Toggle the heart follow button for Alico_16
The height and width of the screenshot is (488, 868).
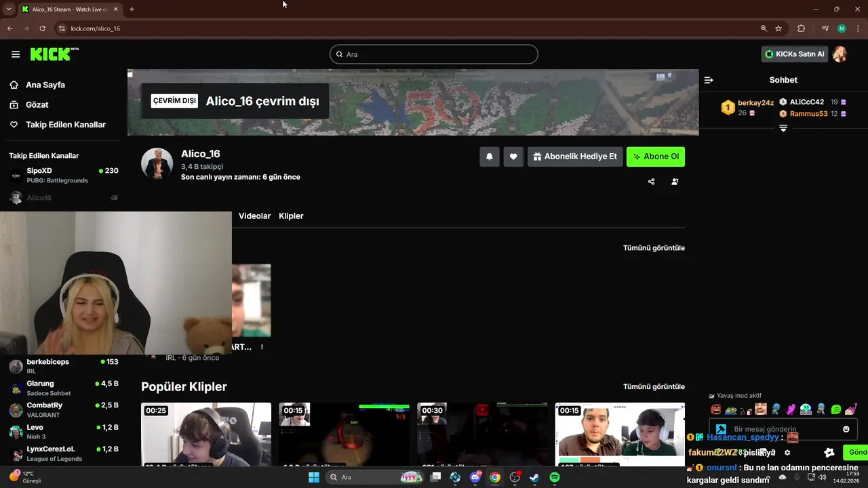click(x=513, y=157)
